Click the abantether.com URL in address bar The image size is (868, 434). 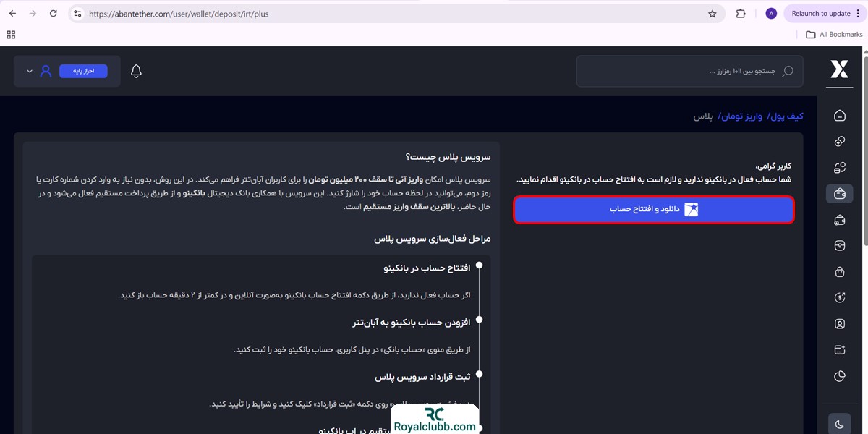coord(179,14)
